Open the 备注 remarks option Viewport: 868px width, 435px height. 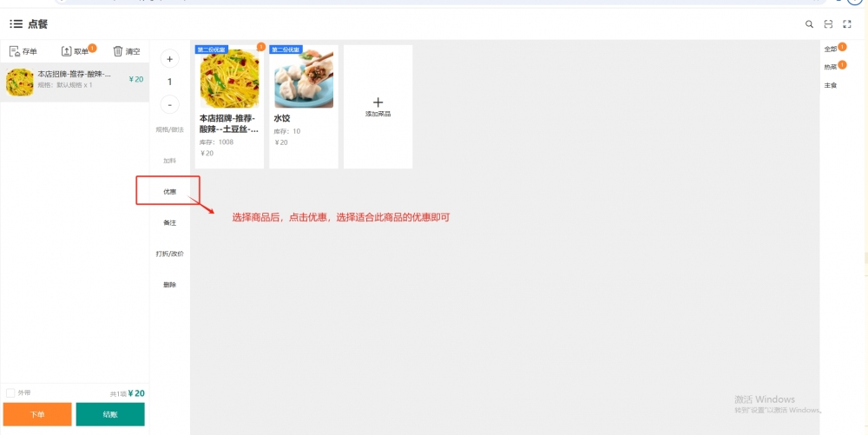(169, 223)
